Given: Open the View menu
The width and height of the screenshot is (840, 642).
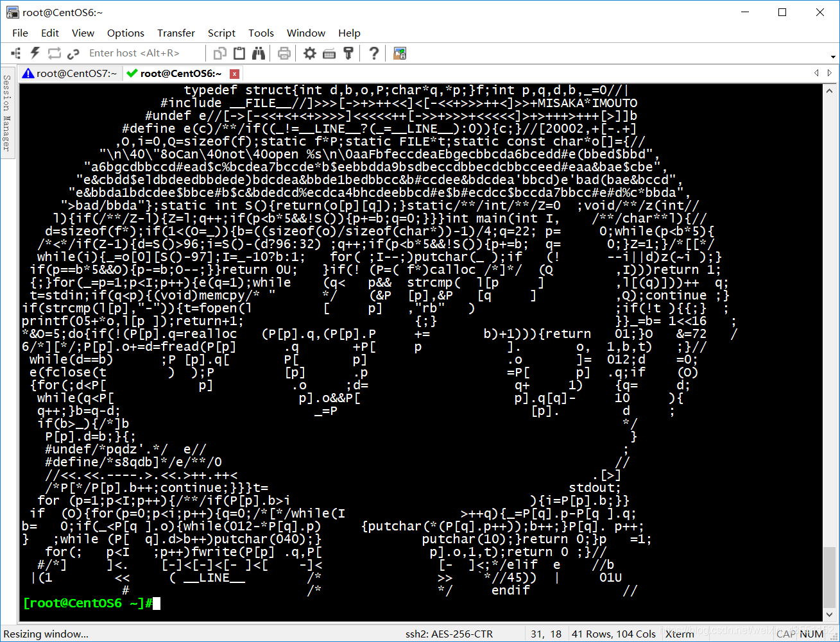Looking at the screenshot, I should (x=83, y=33).
